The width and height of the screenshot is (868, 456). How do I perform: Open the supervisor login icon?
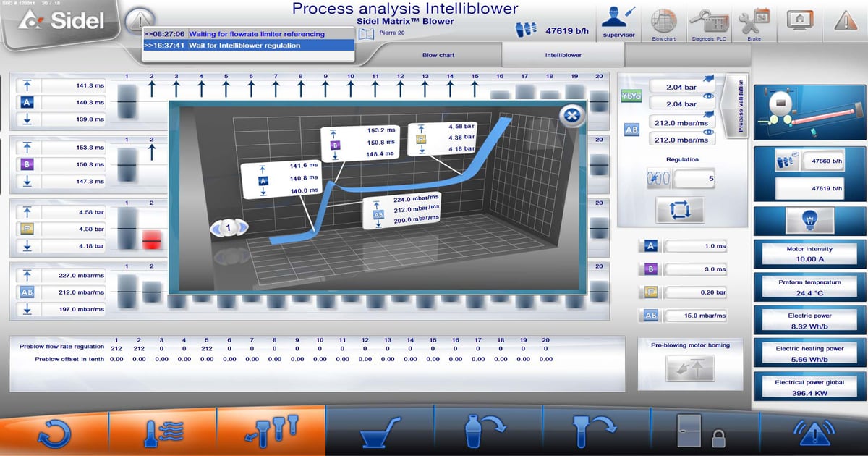tap(618, 22)
